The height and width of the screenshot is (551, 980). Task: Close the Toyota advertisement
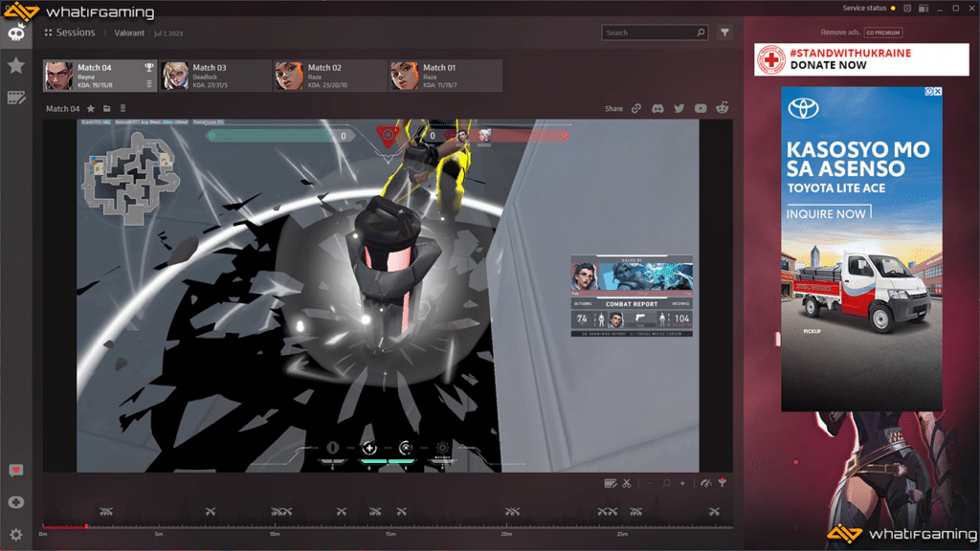point(938,91)
